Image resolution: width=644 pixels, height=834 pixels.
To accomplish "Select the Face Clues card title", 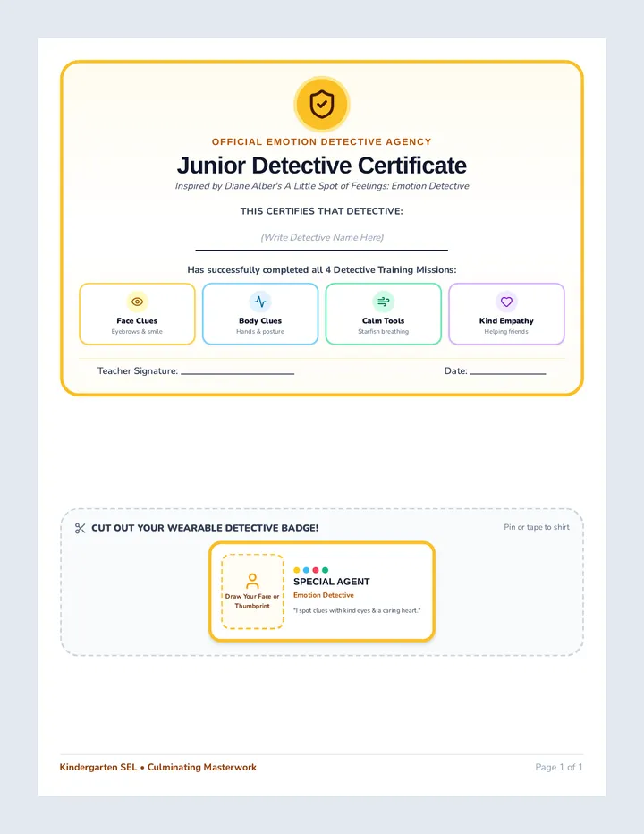I will (x=137, y=320).
